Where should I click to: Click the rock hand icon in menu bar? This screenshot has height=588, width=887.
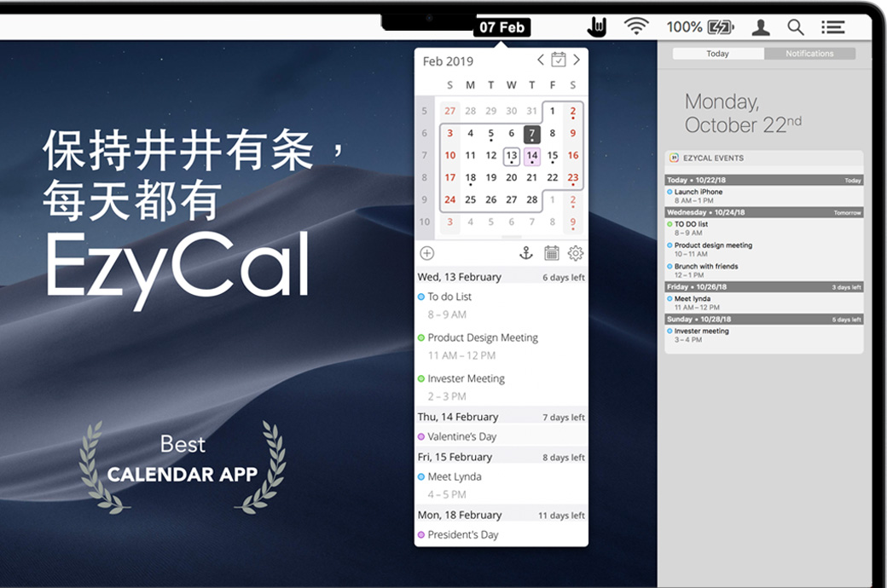[x=597, y=27]
